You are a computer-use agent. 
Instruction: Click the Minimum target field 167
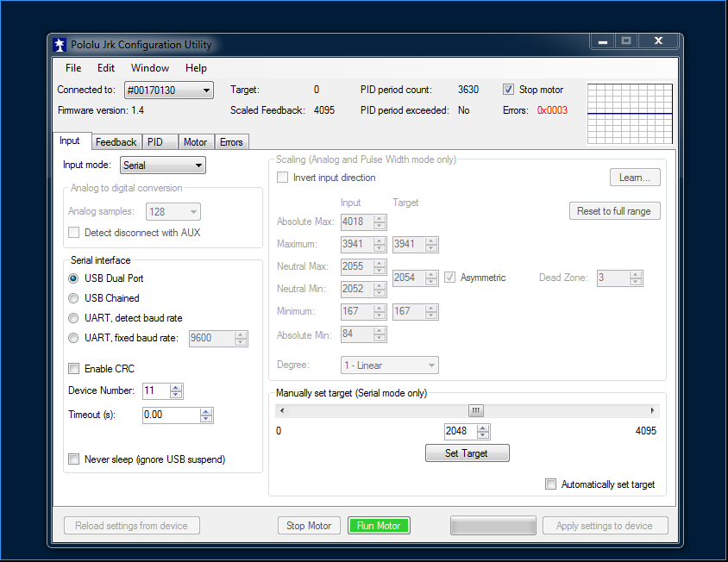tap(409, 311)
